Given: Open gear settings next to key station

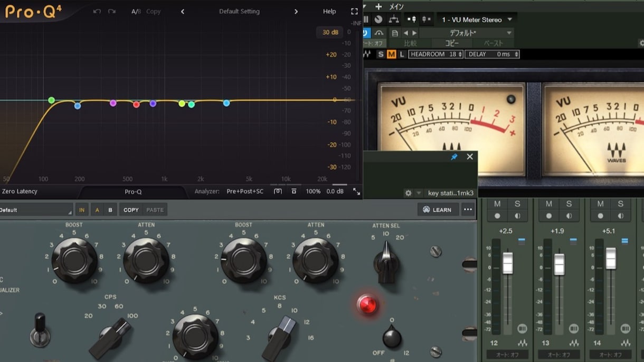Looking at the screenshot, I should [408, 193].
